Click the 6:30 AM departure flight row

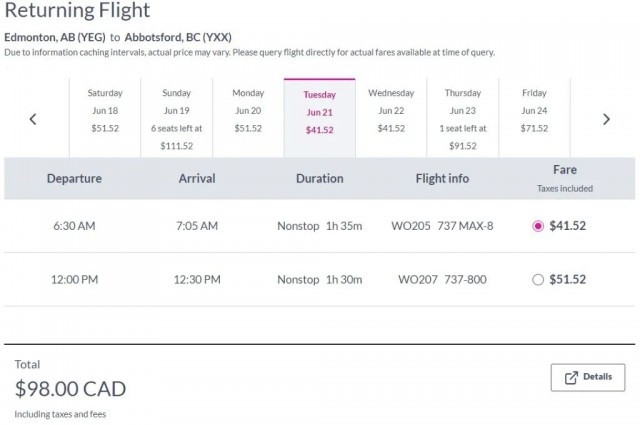[74, 226]
